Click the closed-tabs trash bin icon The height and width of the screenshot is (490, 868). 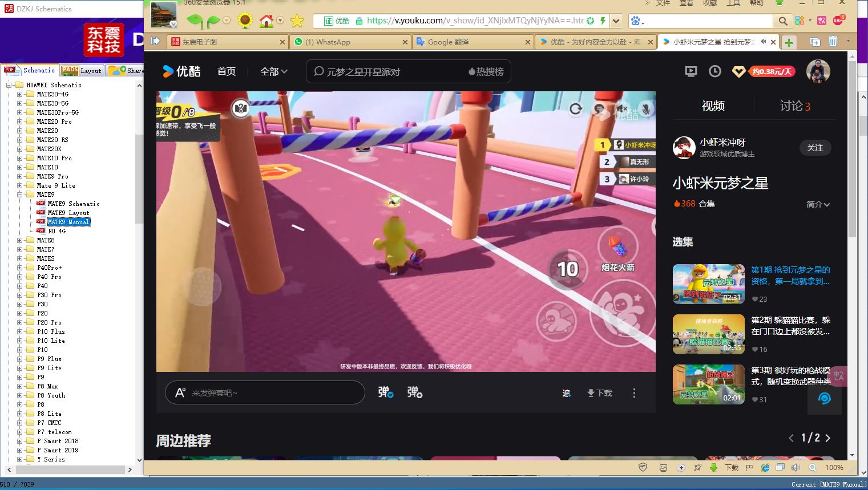pos(833,42)
